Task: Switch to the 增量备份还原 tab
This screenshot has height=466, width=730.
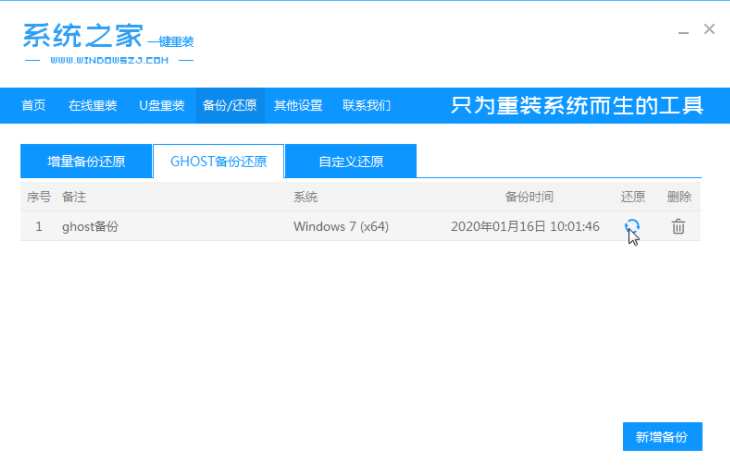Action: (86, 161)
